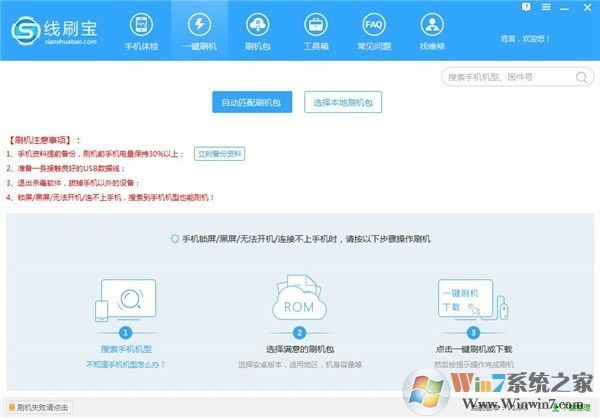Screen dimensions: 600x418
Task: Click the 搜索手机机型 link under step 1
Action: pyautogui.click(x=126, y=349)
